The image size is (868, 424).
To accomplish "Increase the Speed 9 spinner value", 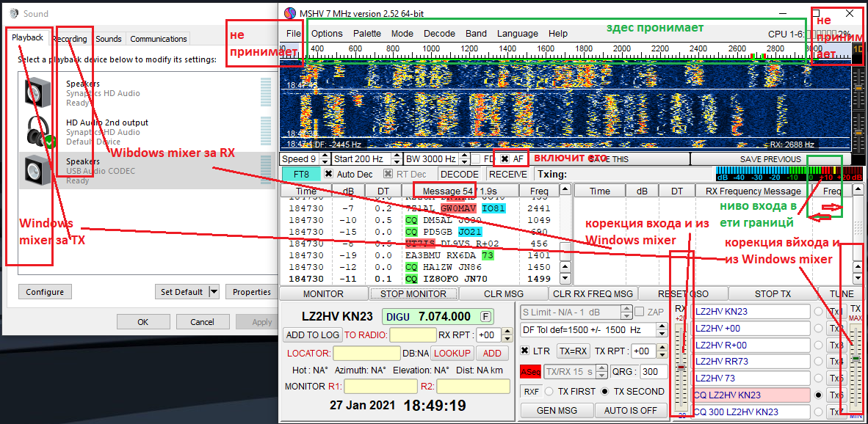I will [324, 156].
